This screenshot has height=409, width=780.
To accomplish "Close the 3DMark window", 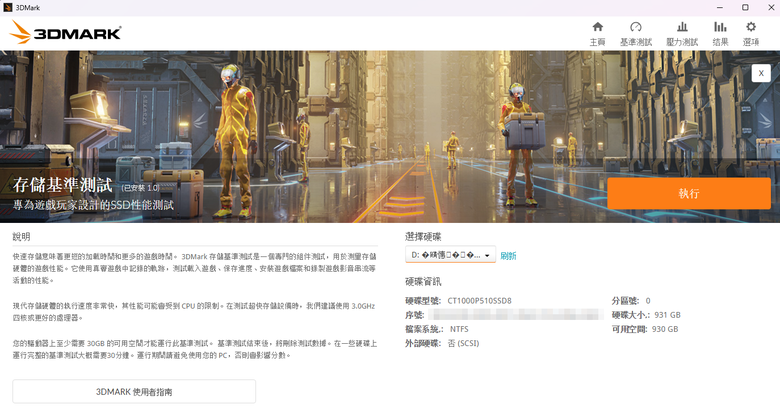I will pos(771,7).
